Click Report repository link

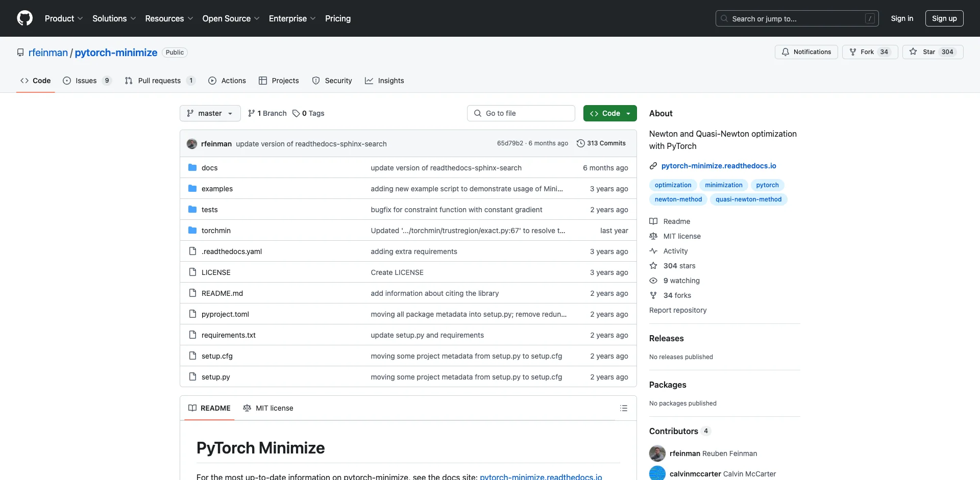678,310
